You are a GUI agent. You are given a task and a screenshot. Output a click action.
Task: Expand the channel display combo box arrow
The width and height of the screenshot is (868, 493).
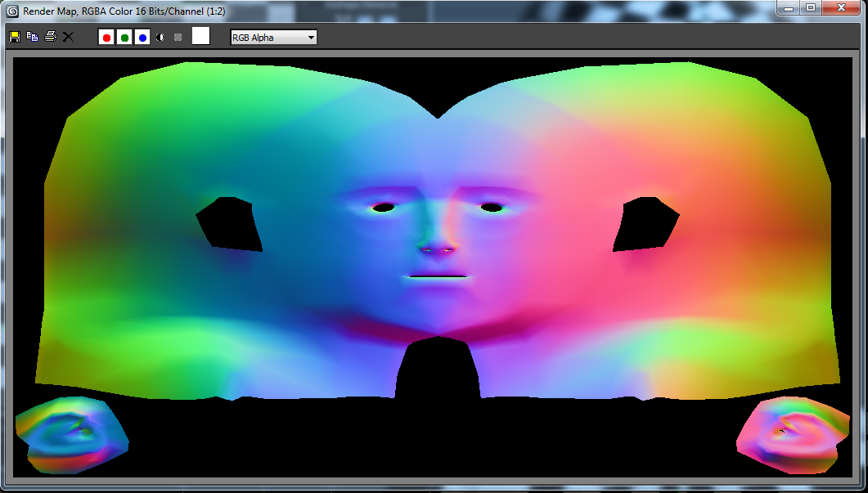click(311, 37)
